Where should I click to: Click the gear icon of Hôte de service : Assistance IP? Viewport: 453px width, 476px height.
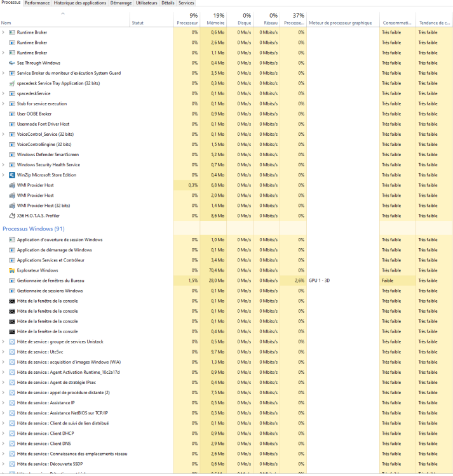click(x=12, y=402)
